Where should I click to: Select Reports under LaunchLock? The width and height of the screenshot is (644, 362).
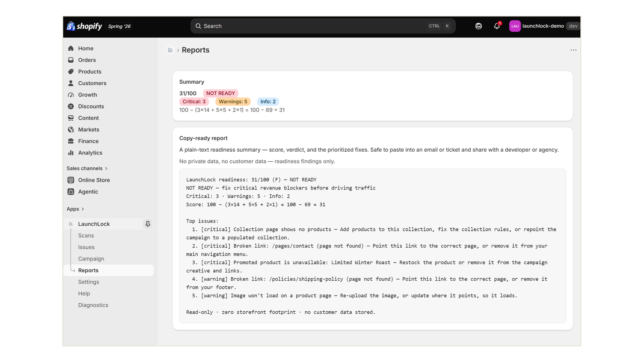click(109, 270)
